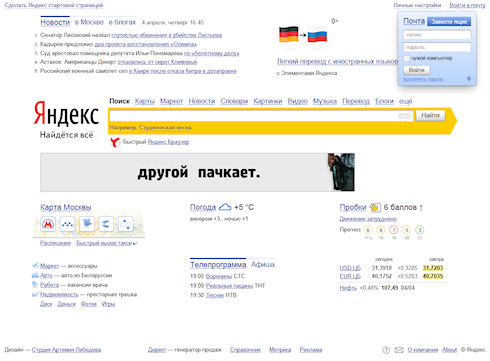
Task: Click the map icon right of the dotted-route icon
Action: point(87,224)
